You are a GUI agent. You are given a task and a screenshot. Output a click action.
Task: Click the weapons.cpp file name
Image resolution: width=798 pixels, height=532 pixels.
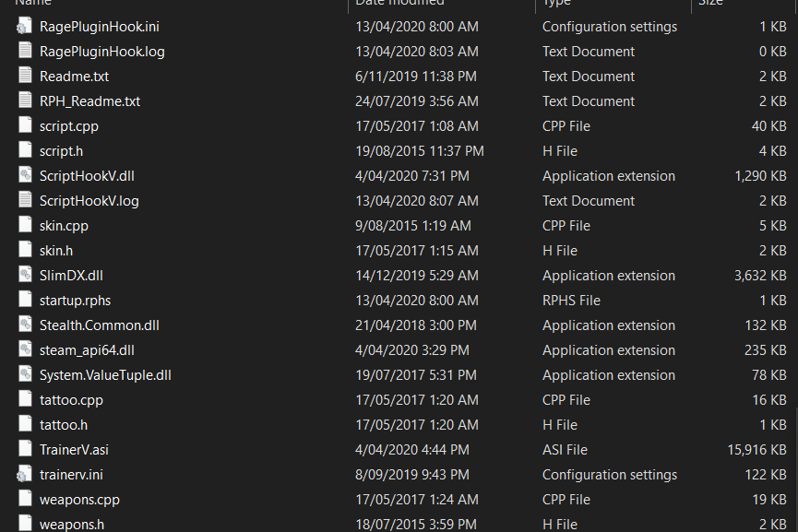coord(79,500)
